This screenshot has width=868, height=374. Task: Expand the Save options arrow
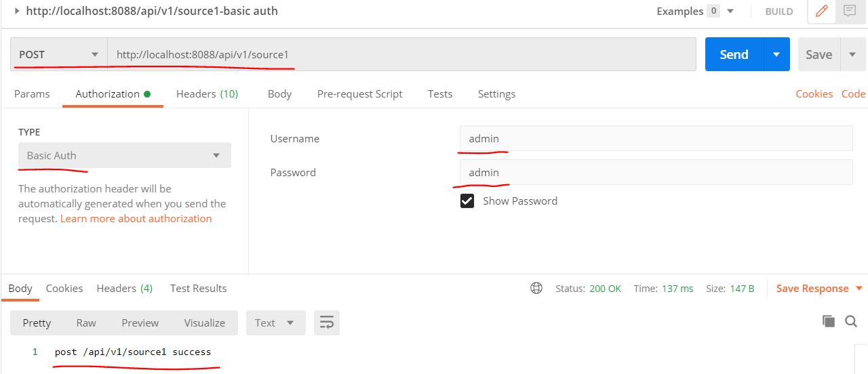pyautogui.click(x=852, y=55)
